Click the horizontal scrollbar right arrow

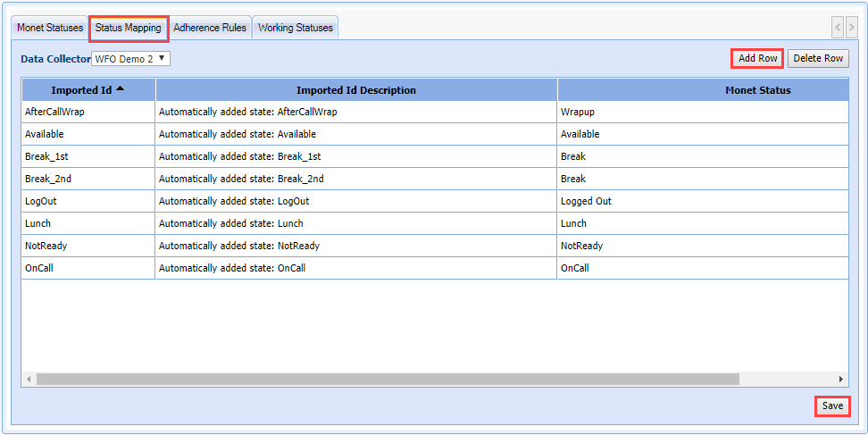840,380
